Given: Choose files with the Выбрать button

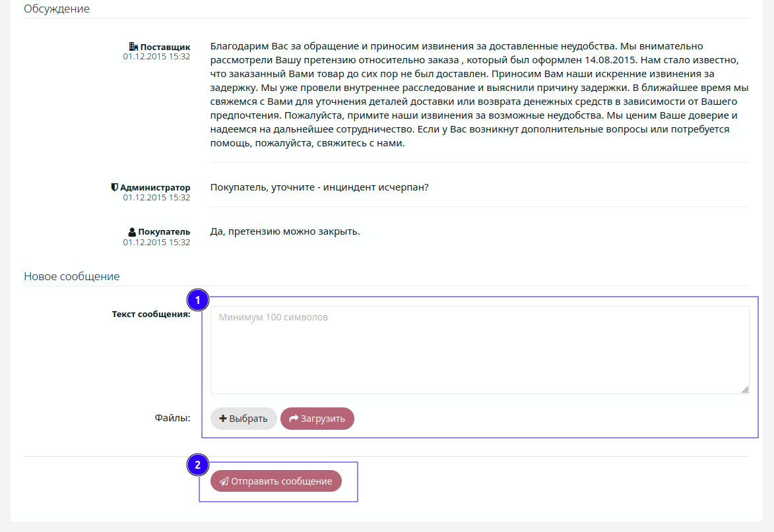Looking at the screenshot, I should (243, 419).
